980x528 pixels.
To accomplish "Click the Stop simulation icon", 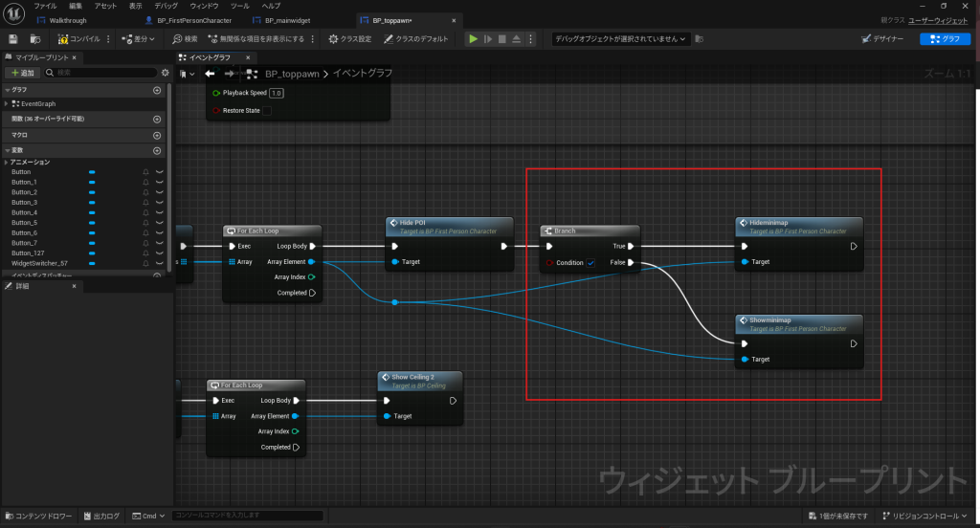I will [x=501, y=39].
